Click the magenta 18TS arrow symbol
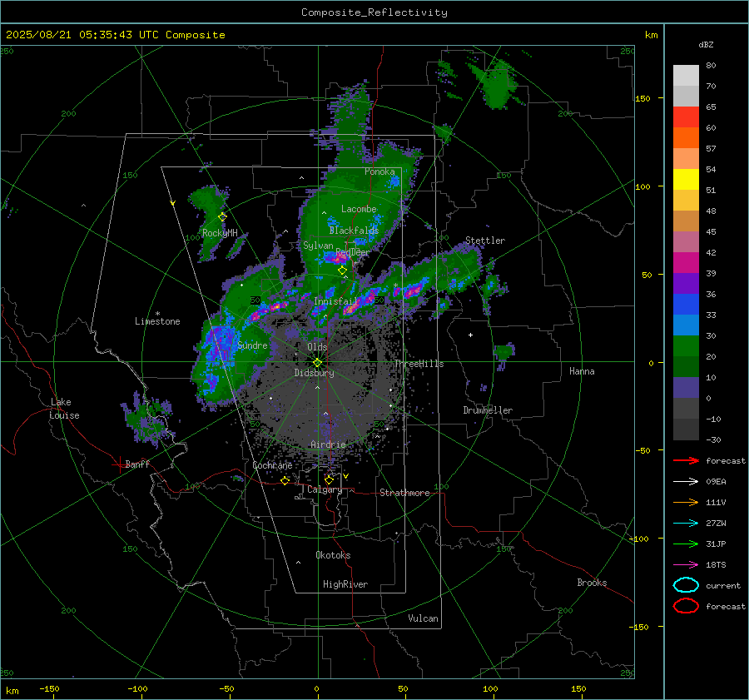The height and width of the screenshot is (700, 749). [686, 565]
